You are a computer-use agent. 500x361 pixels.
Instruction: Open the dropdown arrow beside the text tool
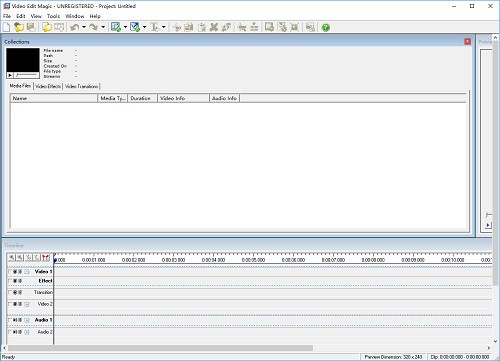[x=164, y=27]
